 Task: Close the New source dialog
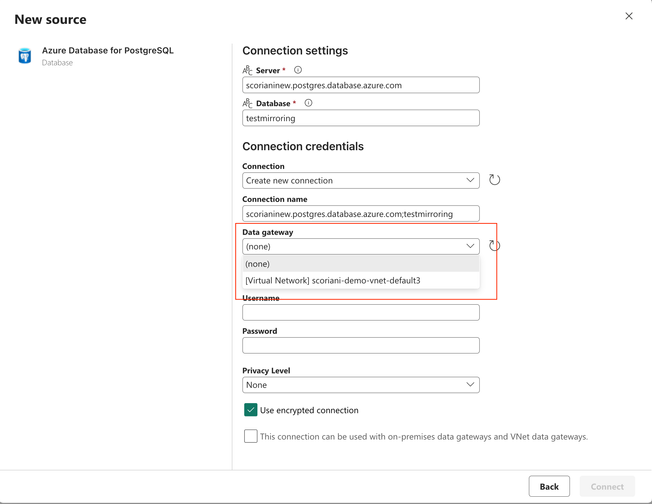(x=629, y=16)
